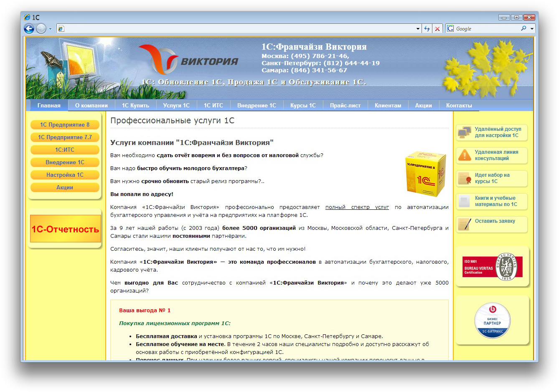559x392 pixels.
Task: Click the 1С Предприятие 8 sidebar button
Action: coord(65,125)
